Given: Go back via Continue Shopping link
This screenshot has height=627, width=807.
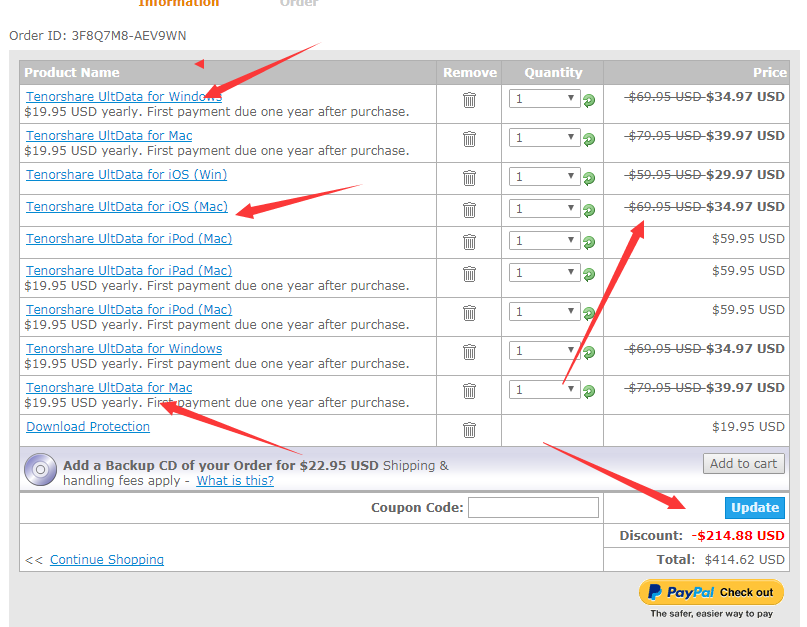Looking at the screenshot, I should click(107, 560).
